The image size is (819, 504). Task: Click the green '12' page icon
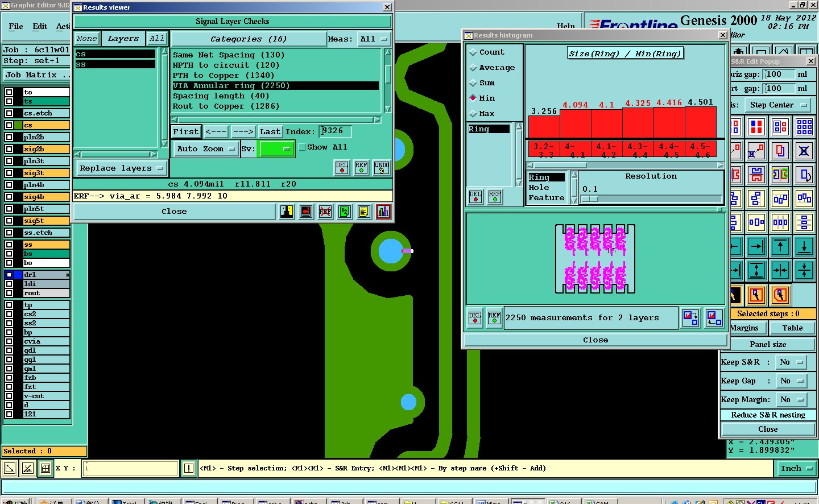coord(345,212)
